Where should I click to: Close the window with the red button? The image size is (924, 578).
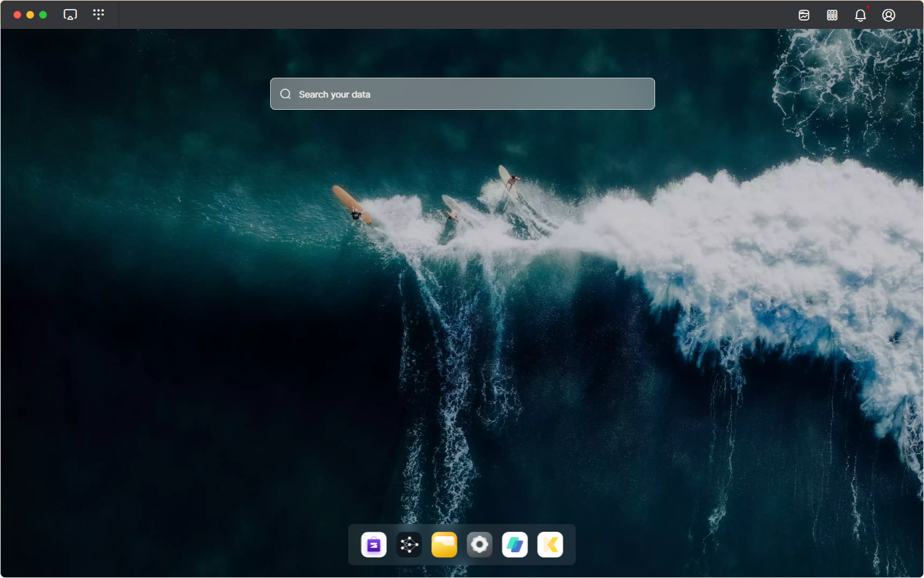17,15
